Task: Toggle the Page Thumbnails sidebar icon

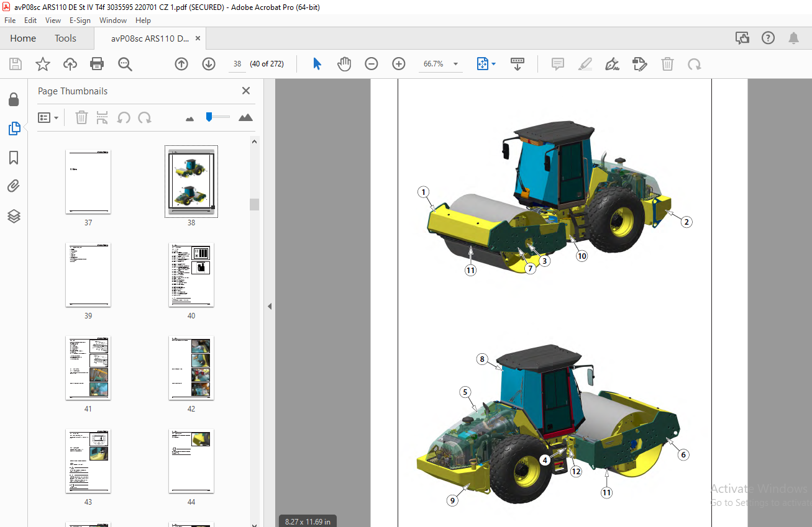Action: click(14, 128)
